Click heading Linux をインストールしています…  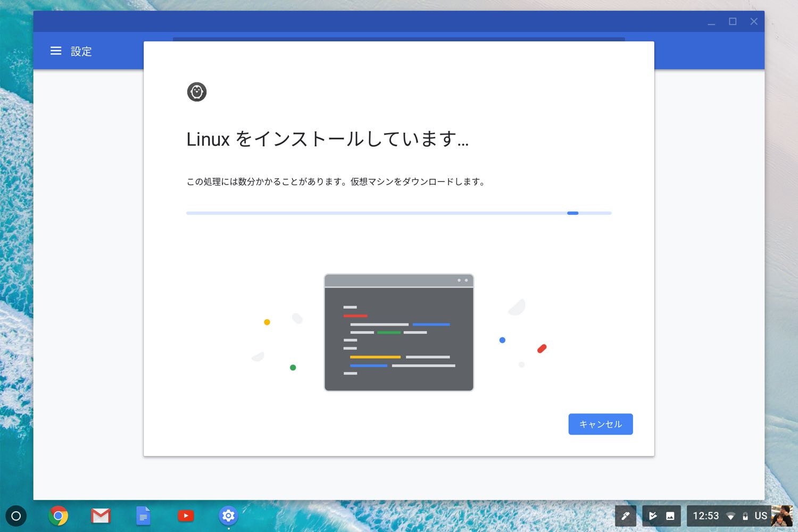pos(328,139)
